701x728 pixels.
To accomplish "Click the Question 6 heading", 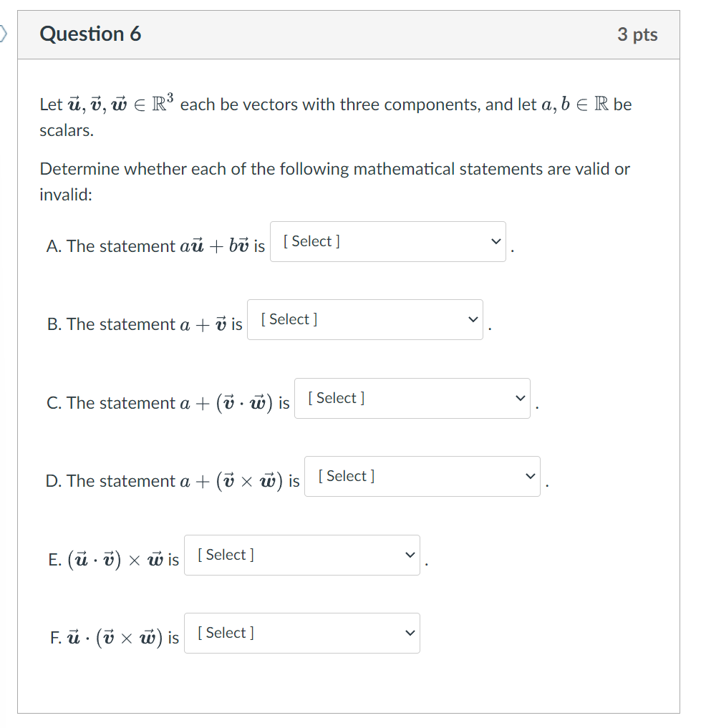I will coord(91,34).
